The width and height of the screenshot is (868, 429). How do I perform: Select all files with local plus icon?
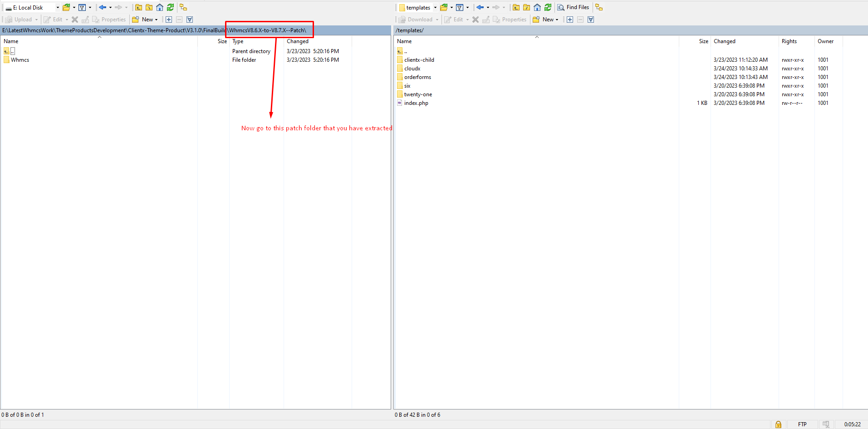[169, 20]
